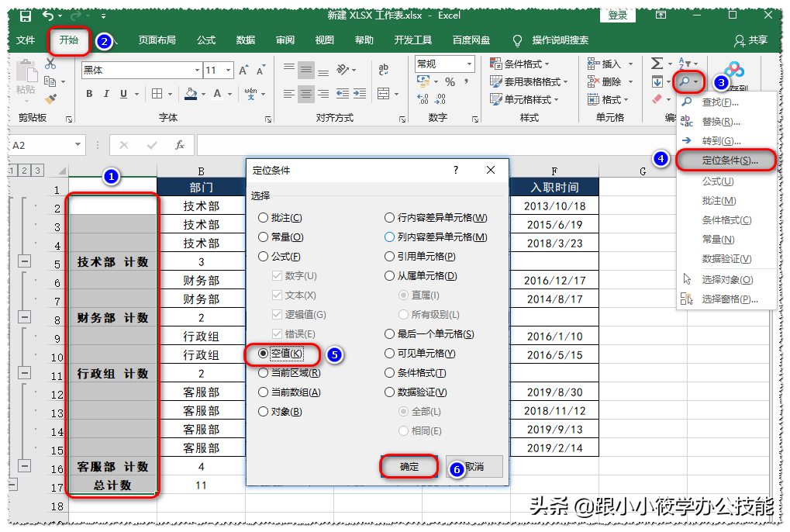Screen dimensions: 790x532
Task: Collapse the 技术部 计数 outline group
Action: (24, 261)
